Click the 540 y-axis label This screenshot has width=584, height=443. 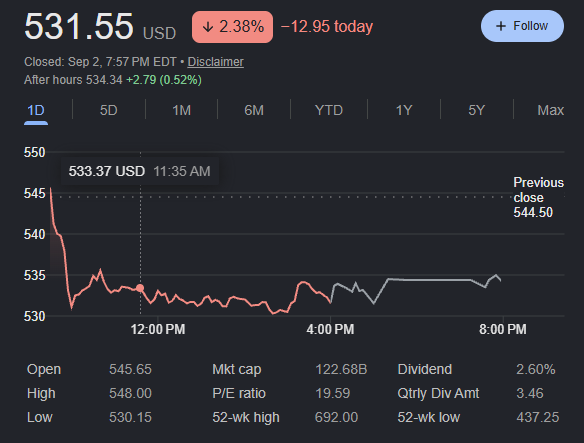(x=34, y=234)
